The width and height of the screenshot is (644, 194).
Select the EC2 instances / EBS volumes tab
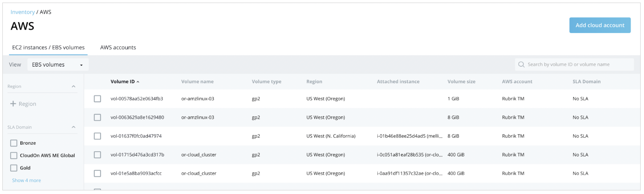tap(48, 48)
